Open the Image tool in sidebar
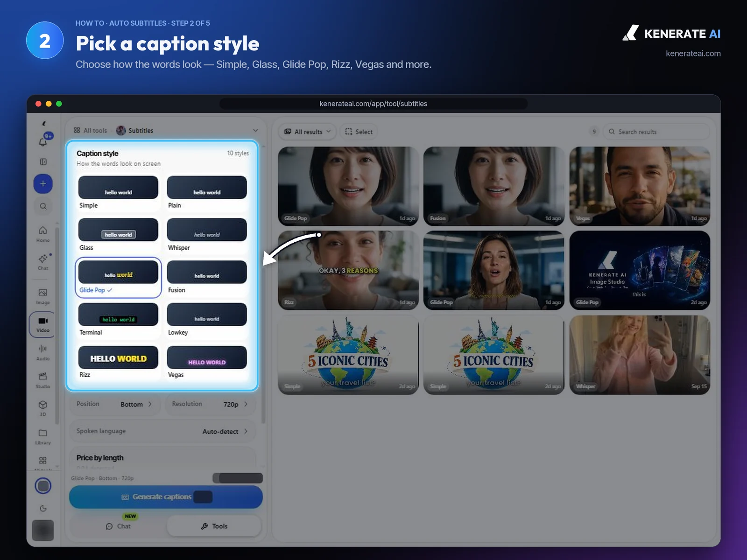The image size is (747, 560). pyautogui.click(x=43, y=296)
